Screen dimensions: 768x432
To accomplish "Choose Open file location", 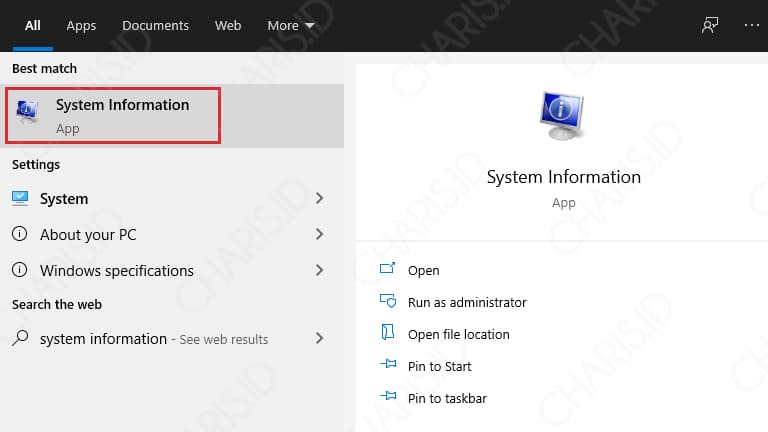I will 458,334.
